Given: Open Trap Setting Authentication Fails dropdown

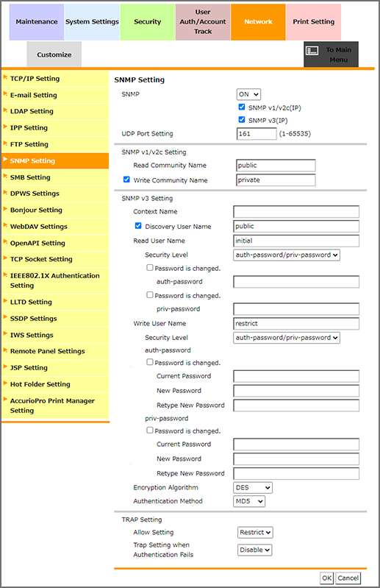Looking at the screenshot, I should [x=254, y=550].
